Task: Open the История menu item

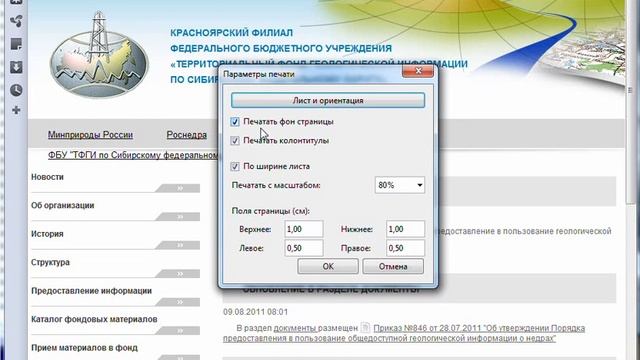Action: pyautogui.click(x=47, y=234)
